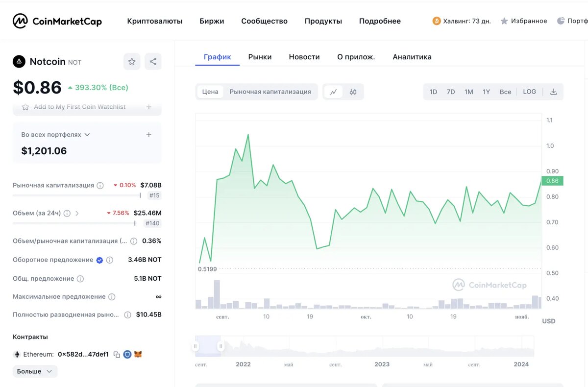Open Избранное watchlist star icon

tap(504, 21)
